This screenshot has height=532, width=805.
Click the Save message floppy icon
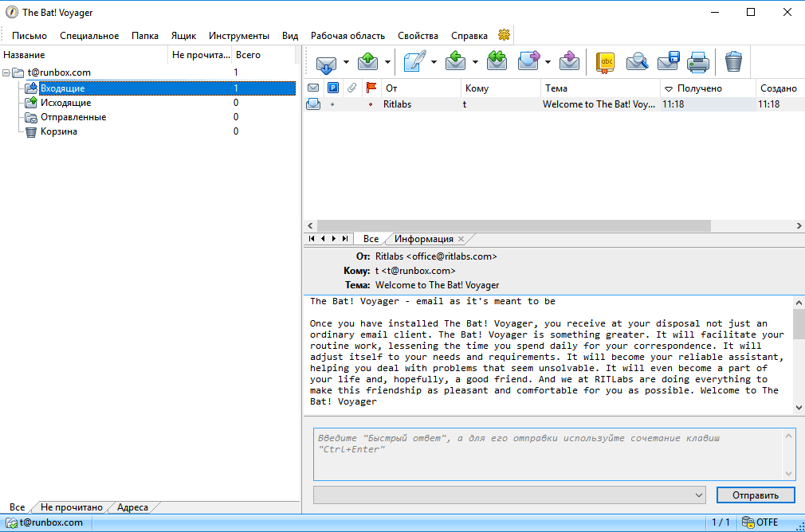click(669, 62)
